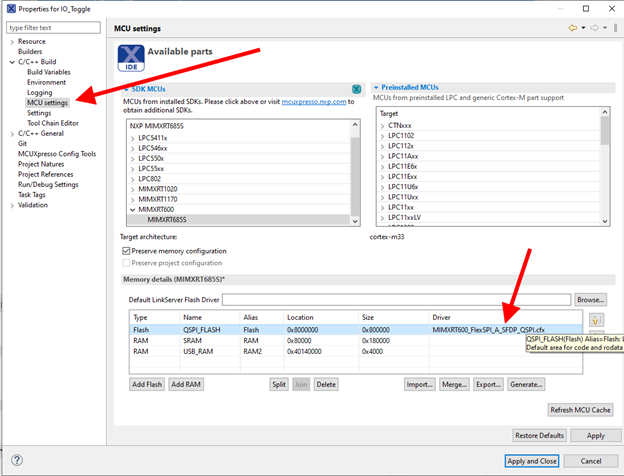Select the SRAM memory row
Viewport: 624px width, 476px height.
(x=356, y=341)
